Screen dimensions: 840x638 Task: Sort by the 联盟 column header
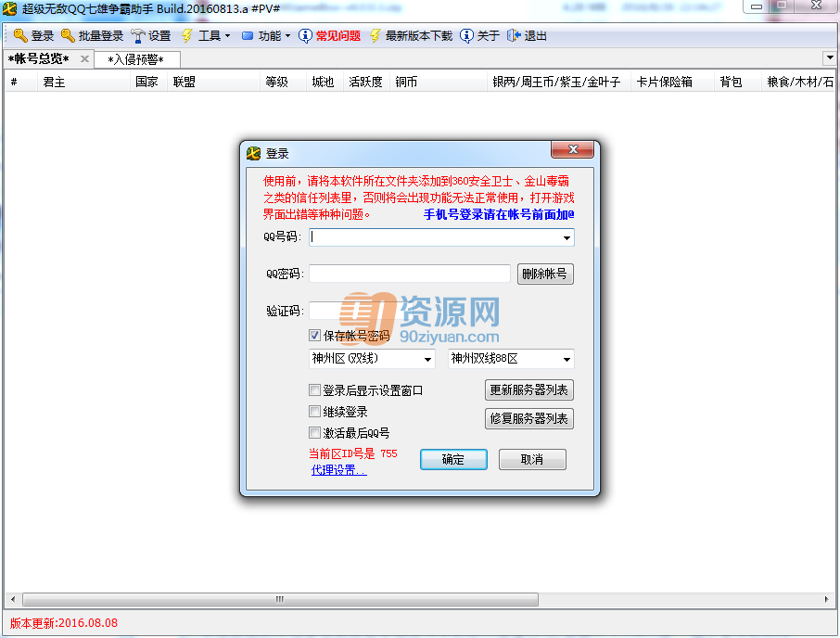point(214,82)
